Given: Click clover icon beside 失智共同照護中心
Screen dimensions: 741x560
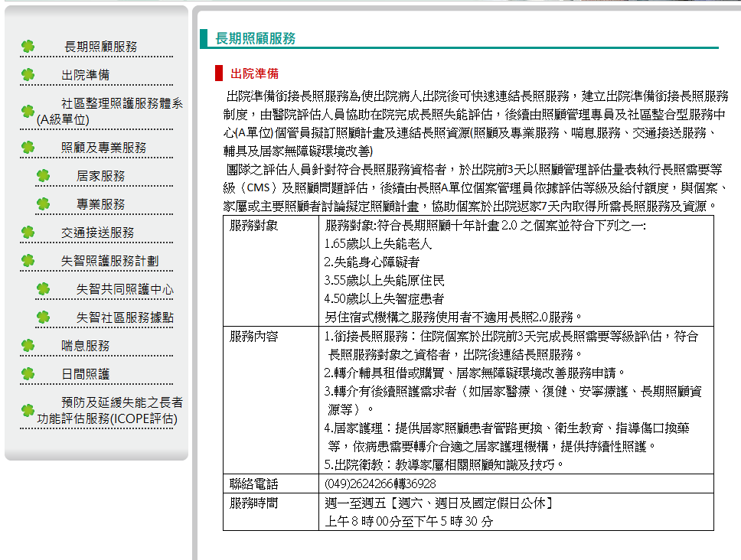Looking at the screenshot, I should coord(43,289).
